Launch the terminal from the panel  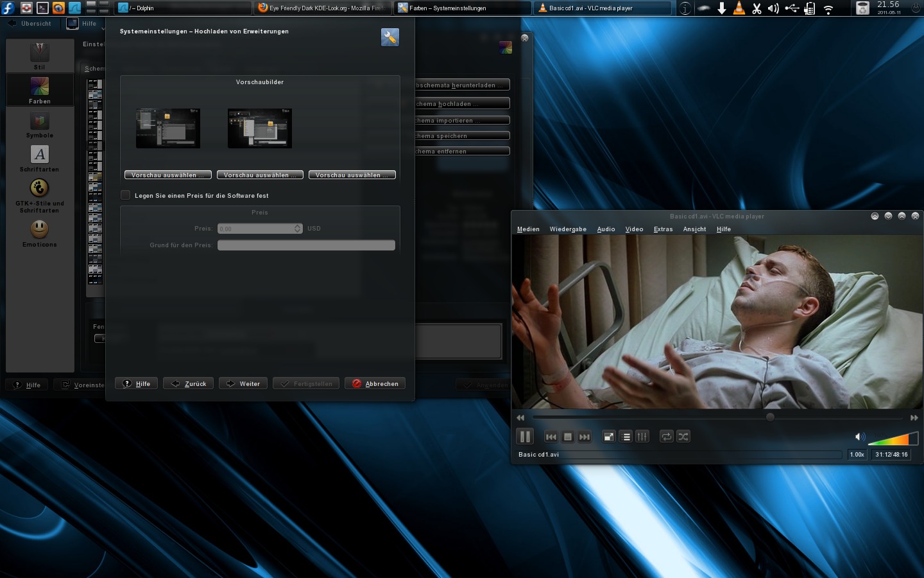(42, 8)
